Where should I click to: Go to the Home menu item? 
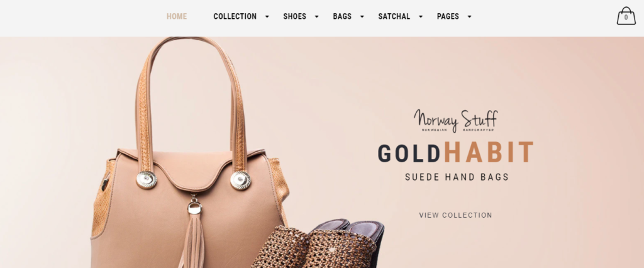coord(177,16)
